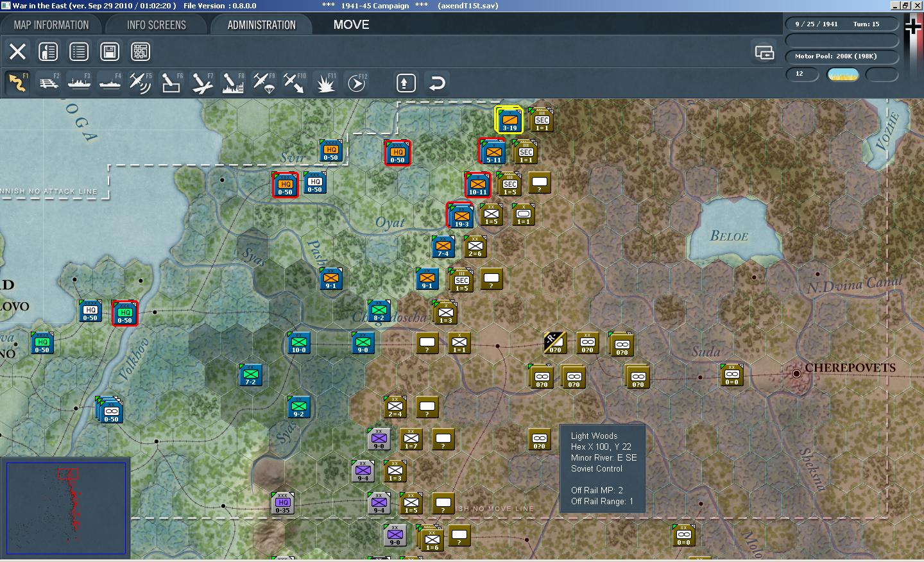Select the 9-2 green unit counter
This screenshot has width=924, height=562.
298,407
